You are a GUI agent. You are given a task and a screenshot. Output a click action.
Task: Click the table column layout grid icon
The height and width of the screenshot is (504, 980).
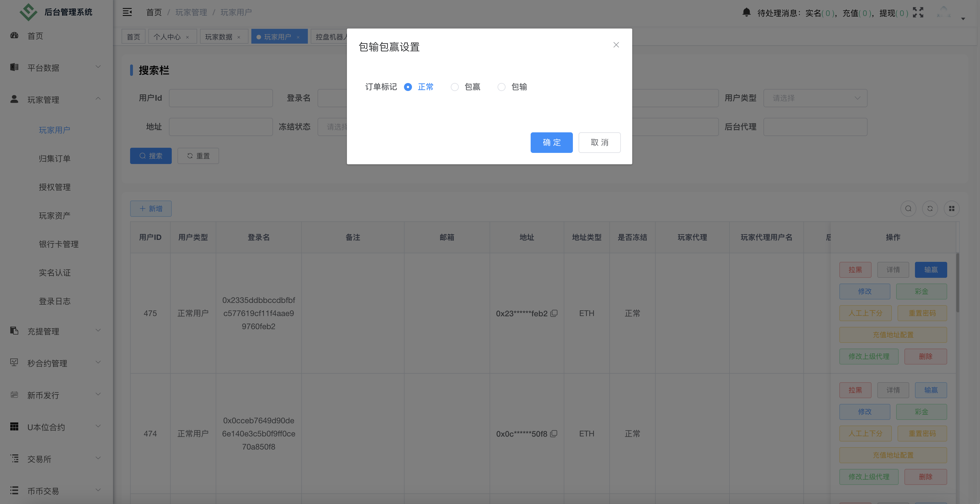(x=951, y=209)
